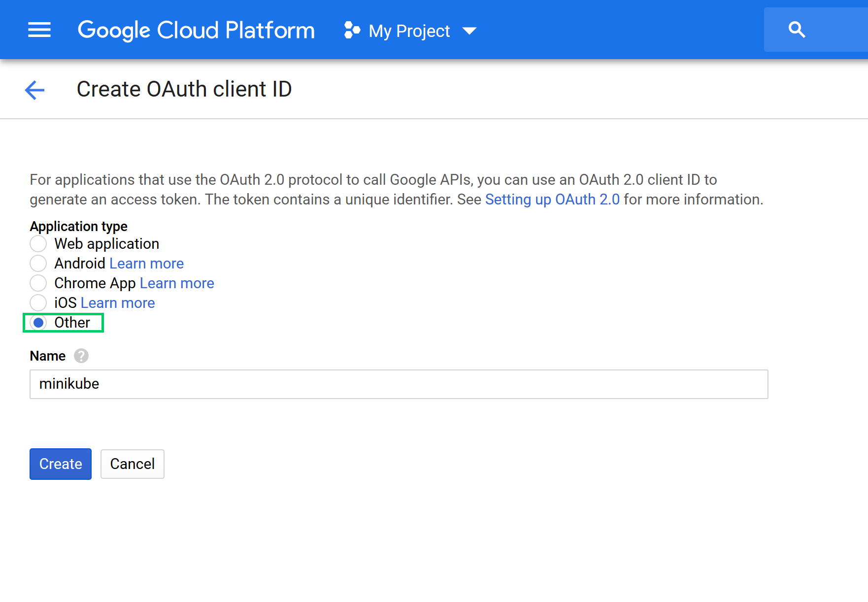Click the hexagon project icon
The height and width of the screenshot is (602, 868).
(x=352, y=30)
